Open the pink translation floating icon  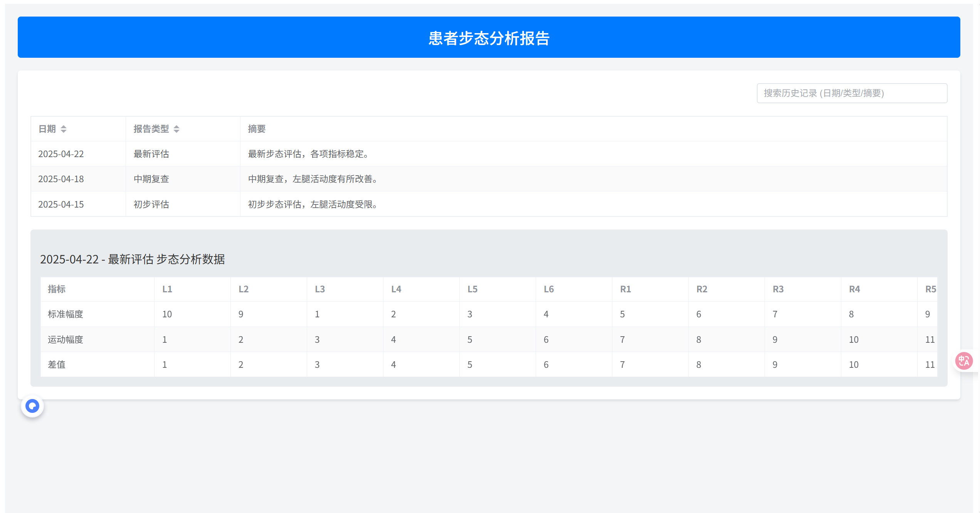tap(964, 361)
